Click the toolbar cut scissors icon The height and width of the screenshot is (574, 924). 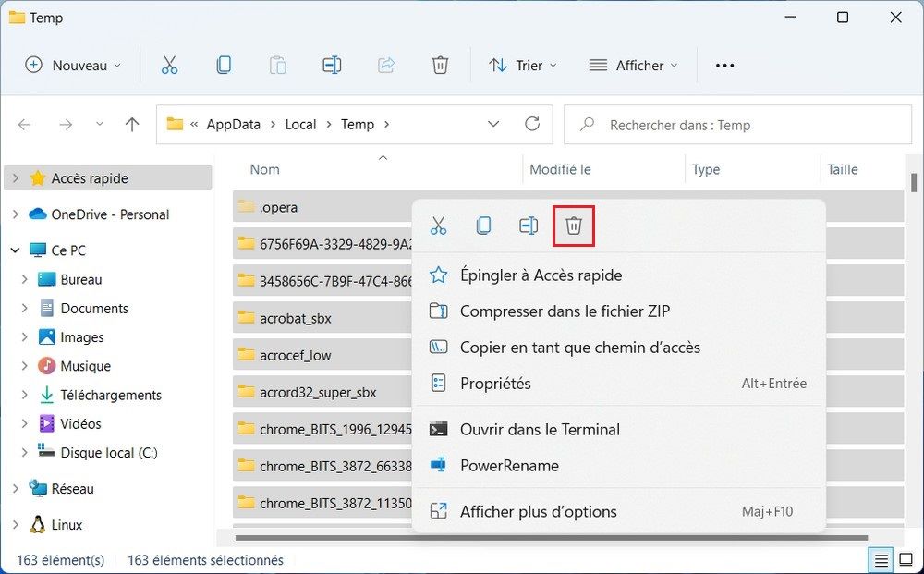tap(169, 66)
